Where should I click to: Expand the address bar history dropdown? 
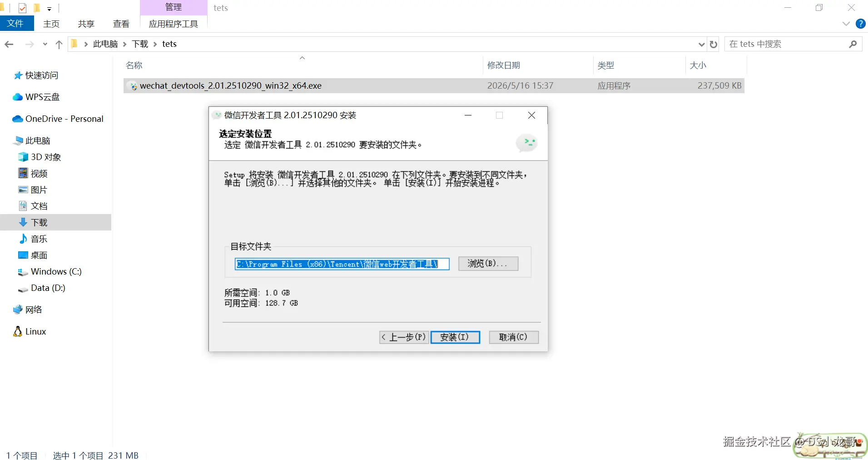702,44
